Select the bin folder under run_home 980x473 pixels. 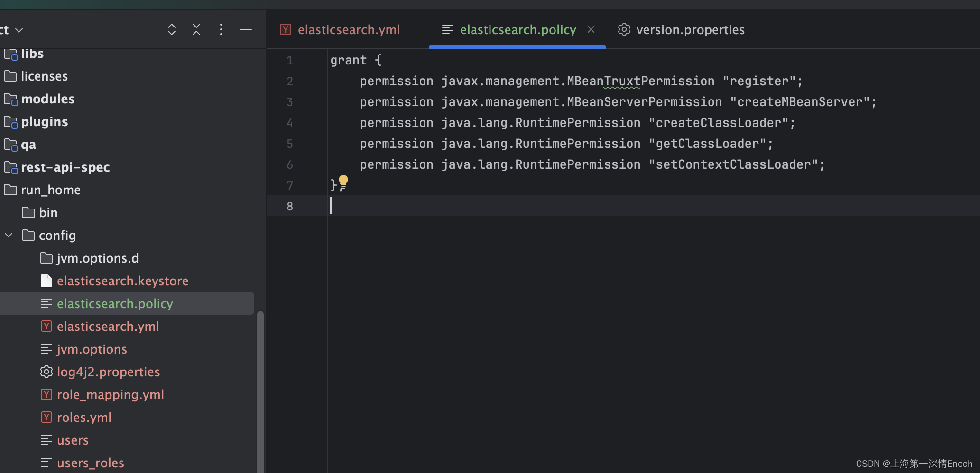pos(48,213)
